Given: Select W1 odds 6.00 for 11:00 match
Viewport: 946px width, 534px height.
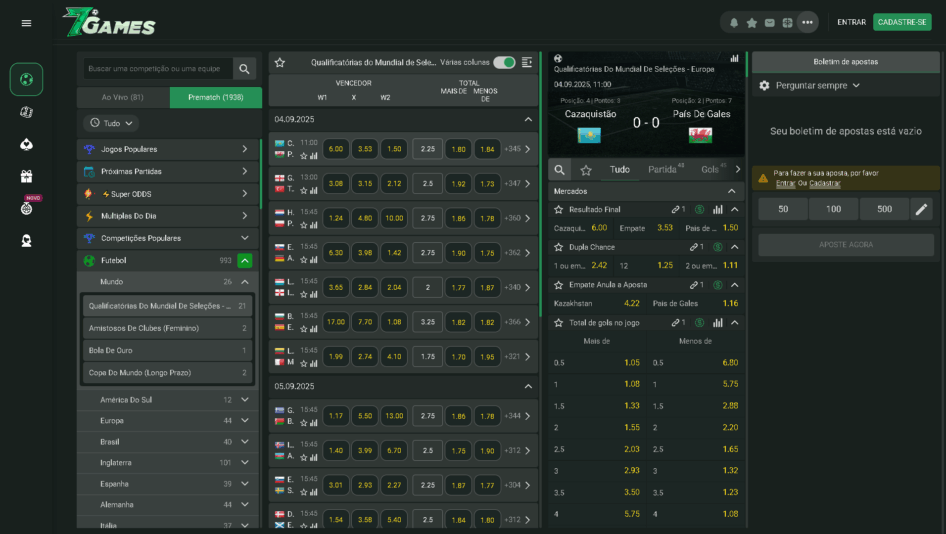Looking at the screenshot, I should [335, 149].
